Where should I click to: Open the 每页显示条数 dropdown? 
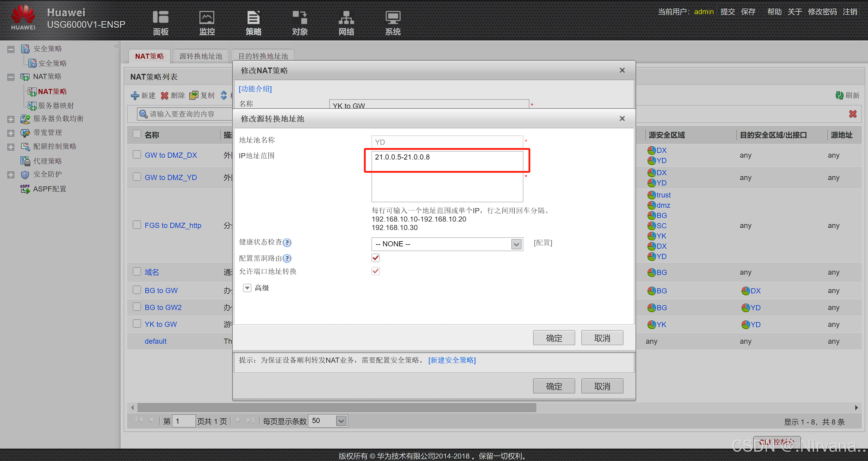pyautogui.click(x=341, y=421)
